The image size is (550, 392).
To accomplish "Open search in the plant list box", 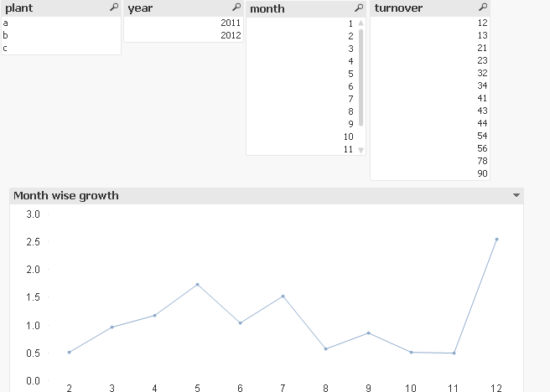I will pyautogui.click(x=114, y=7).
